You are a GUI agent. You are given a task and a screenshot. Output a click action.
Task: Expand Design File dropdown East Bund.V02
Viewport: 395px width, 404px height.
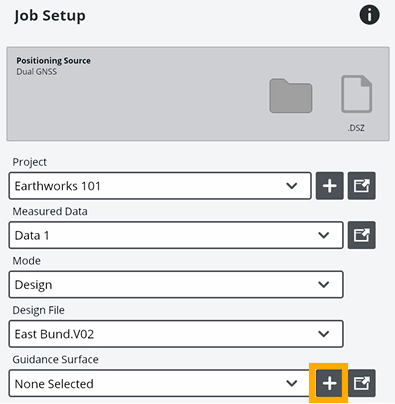tap(176, 334)
